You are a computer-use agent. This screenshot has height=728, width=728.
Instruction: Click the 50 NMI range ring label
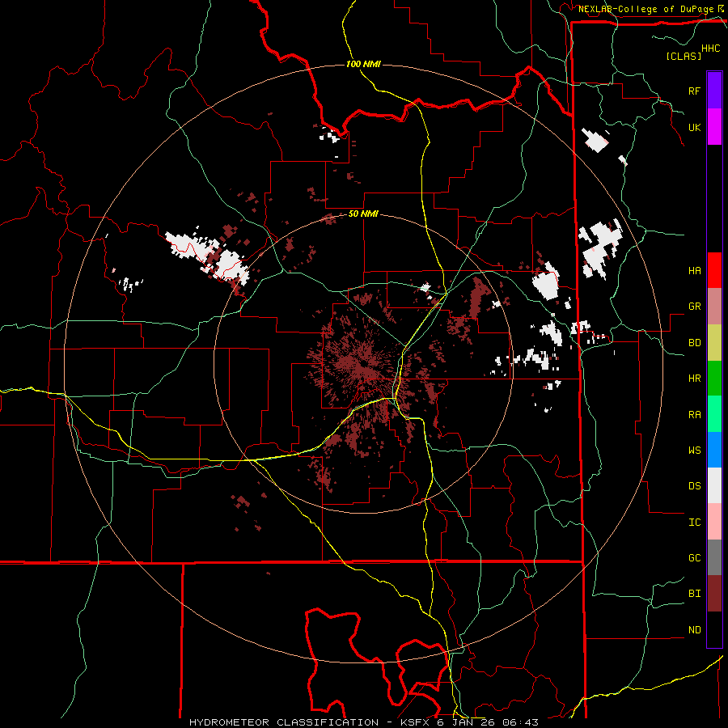click(x=363, y=214)
